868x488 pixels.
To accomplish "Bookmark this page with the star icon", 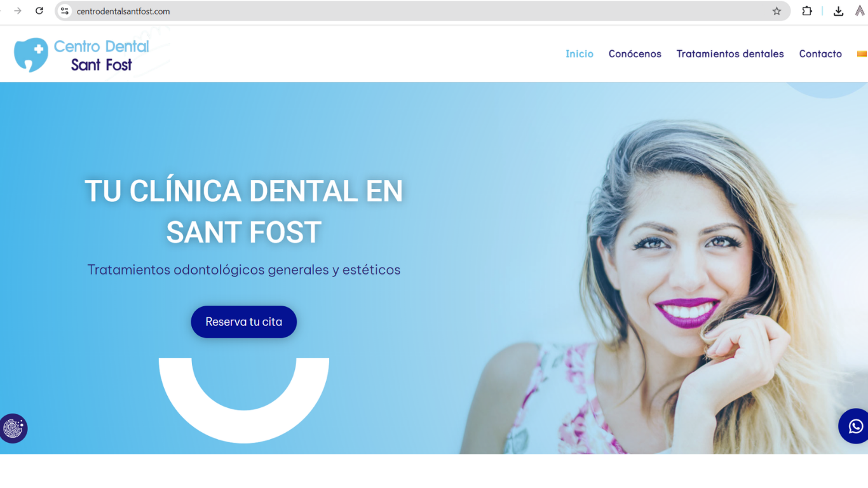I will [x=776, y=11].
